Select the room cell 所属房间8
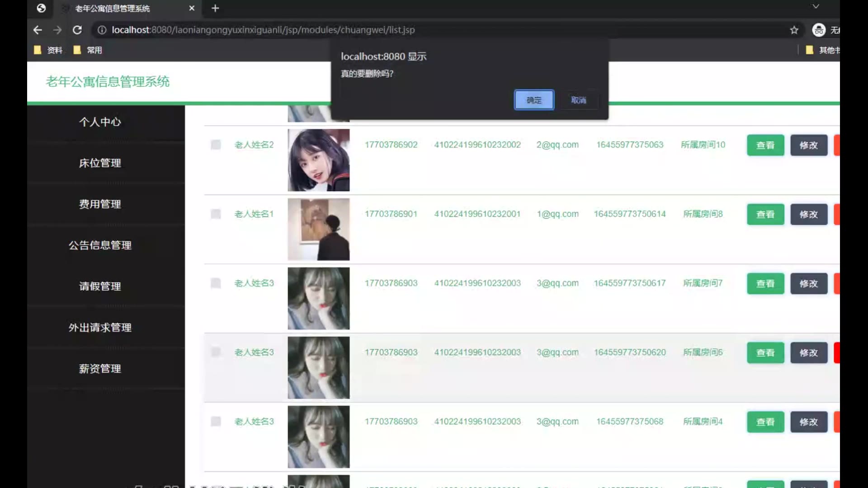 [703, 214]
